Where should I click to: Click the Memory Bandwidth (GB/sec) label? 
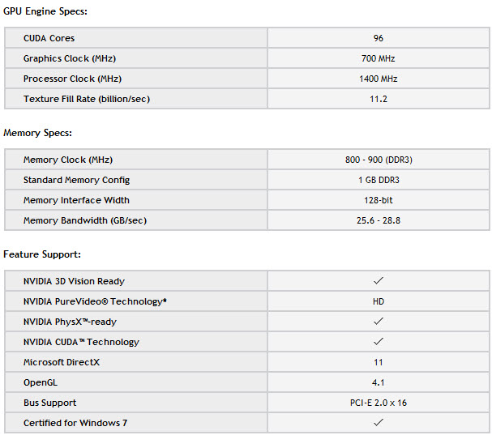pos(84,220)
